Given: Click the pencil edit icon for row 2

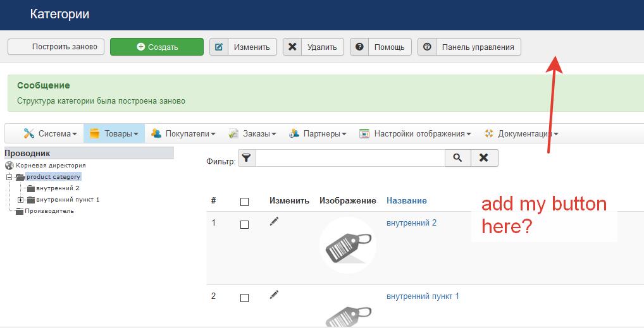Looking at the screenshot, I should coord(274,295).
